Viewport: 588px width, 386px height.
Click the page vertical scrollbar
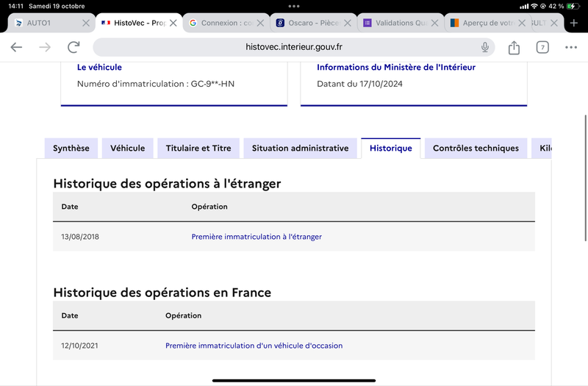[x=585, y=178]
